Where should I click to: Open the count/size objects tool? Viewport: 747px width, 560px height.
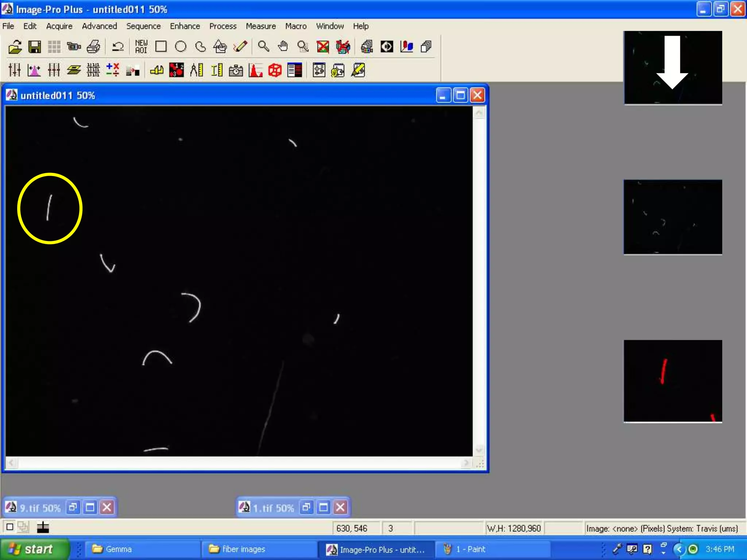[x=177, y=70]
